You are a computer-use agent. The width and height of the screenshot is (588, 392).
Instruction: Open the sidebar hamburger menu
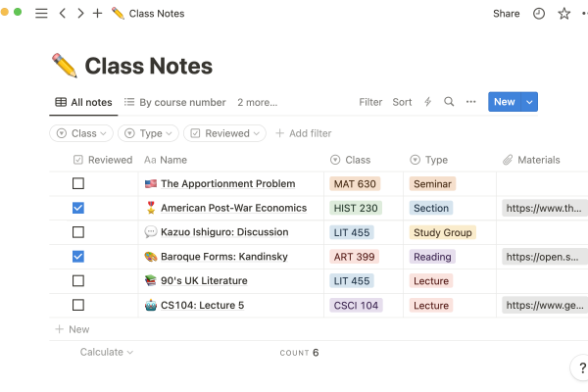pyautogui.click(x=41, y=14)
